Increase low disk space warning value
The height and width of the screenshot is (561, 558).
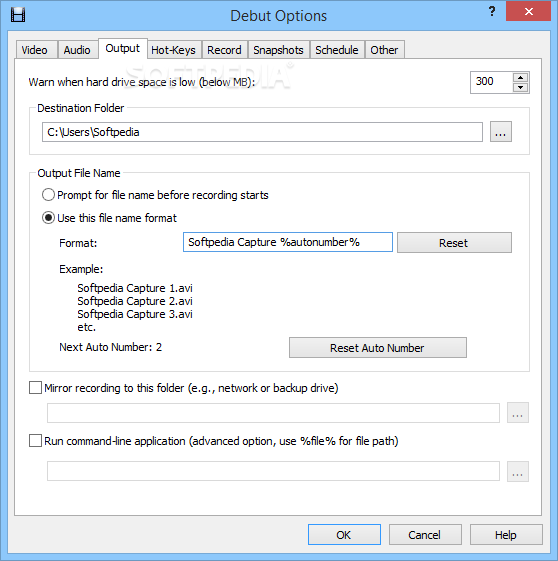click(x=520, y=78)
